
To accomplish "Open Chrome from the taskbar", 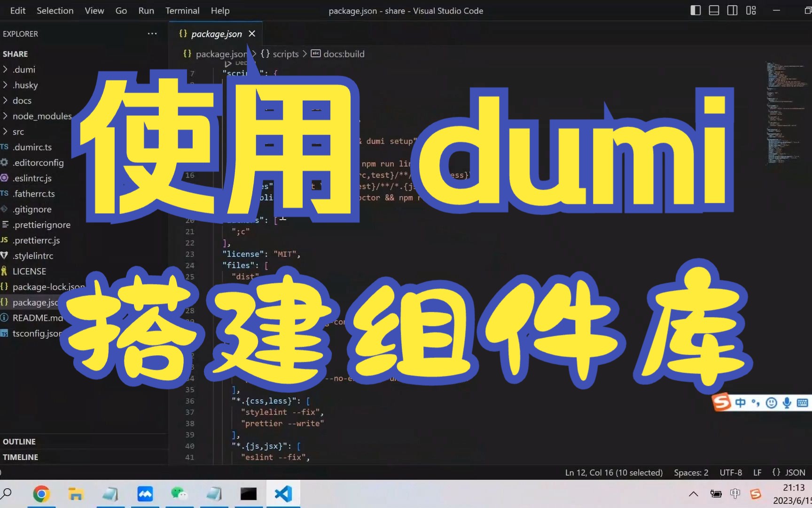I will coord(41,494).
